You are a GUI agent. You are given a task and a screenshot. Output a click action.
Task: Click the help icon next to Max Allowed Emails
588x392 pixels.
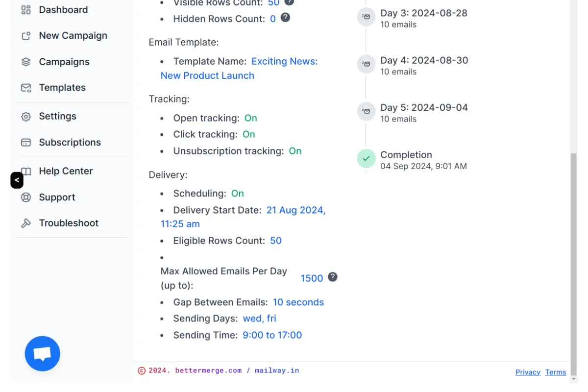[x=332, y=277]
